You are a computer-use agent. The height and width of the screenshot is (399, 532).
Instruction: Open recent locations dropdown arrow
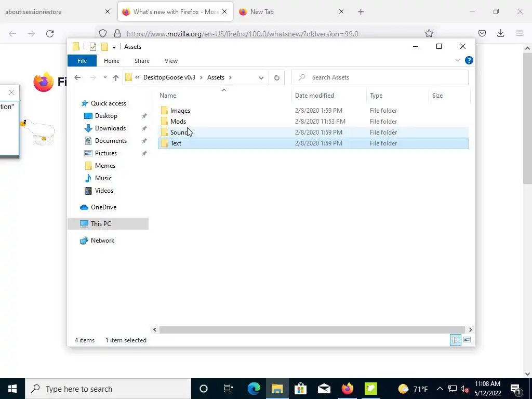point(105,77)
